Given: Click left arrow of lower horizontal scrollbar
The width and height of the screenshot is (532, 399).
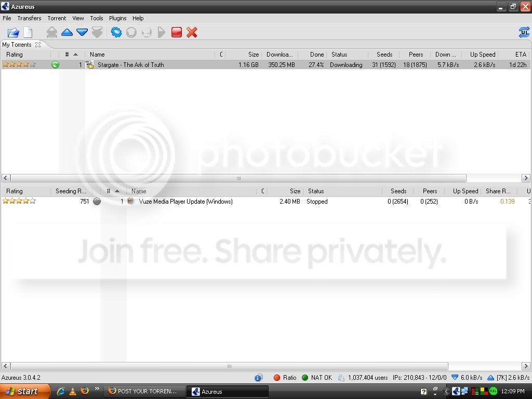Looking at the screenshot, I should (x=6, y=366).
